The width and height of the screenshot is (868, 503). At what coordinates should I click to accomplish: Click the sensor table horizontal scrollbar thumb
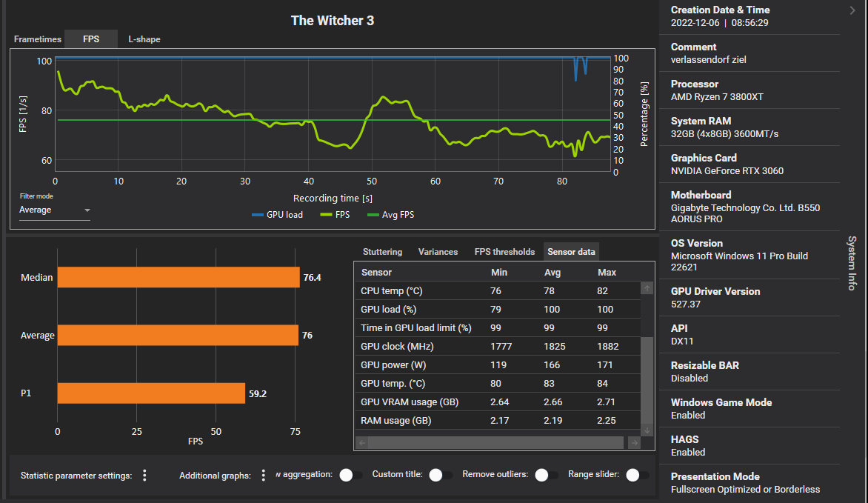pos(496,442)
